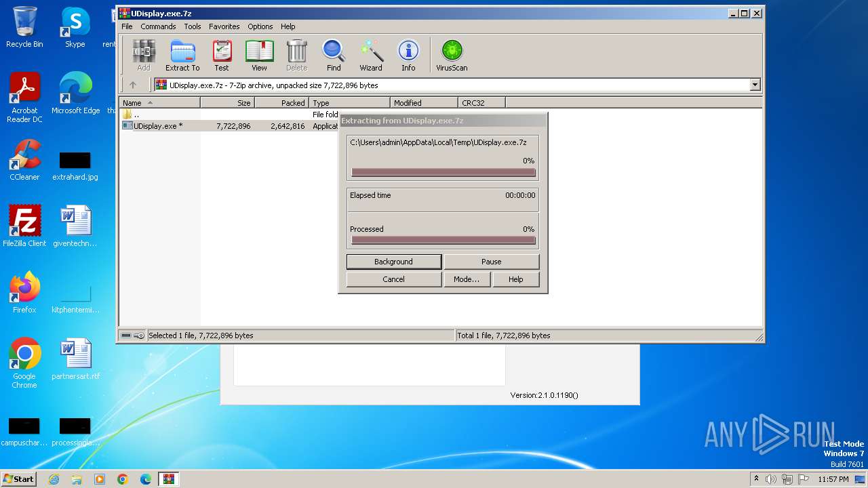Click the file extraction progress bar
This screenshot has height=488, width=868.
pyautogui.click(x=443, y=172)
